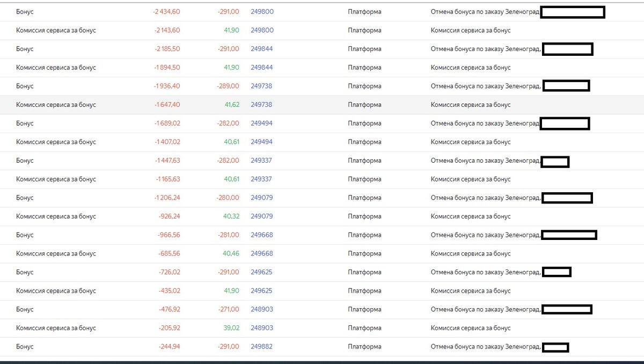Select balance value -205,92
Image resolution: width=644 pixels, height=364 pixels.
(170, 328)
